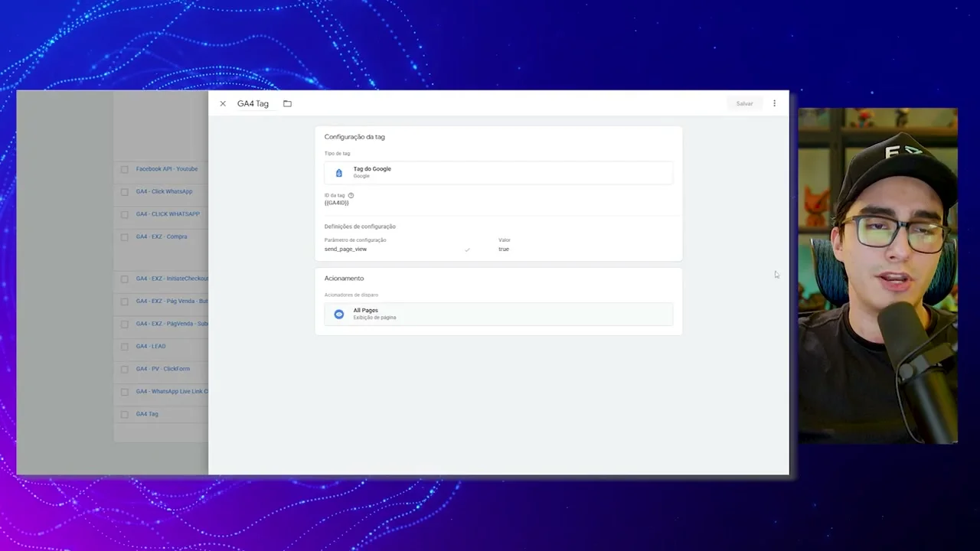980x551 pixels.
Task: Tick the GA4 - EXZ - InitiateCheckout checkbox
Action: 125,279
